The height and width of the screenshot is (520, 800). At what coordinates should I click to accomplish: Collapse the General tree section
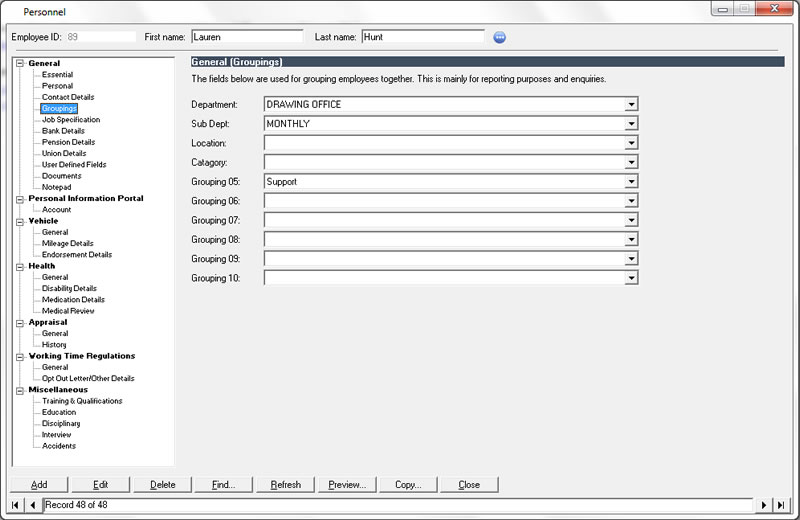point(20,64)
